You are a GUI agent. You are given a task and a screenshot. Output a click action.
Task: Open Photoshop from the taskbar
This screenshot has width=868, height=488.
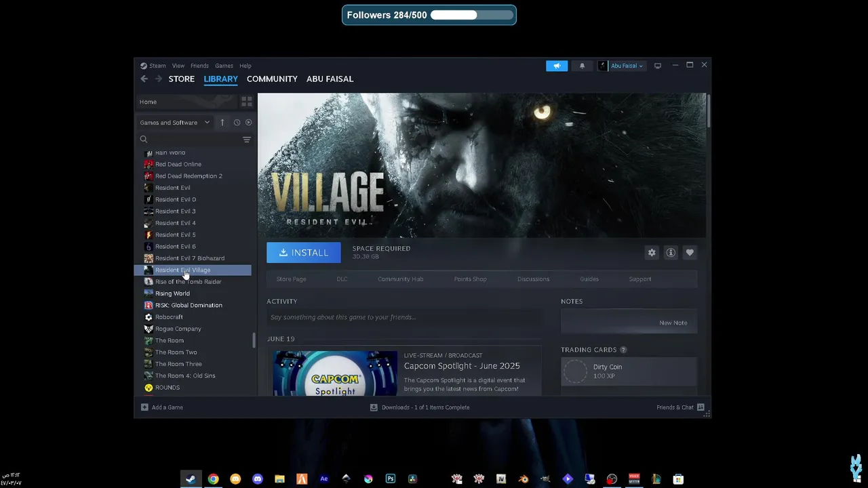390,479
